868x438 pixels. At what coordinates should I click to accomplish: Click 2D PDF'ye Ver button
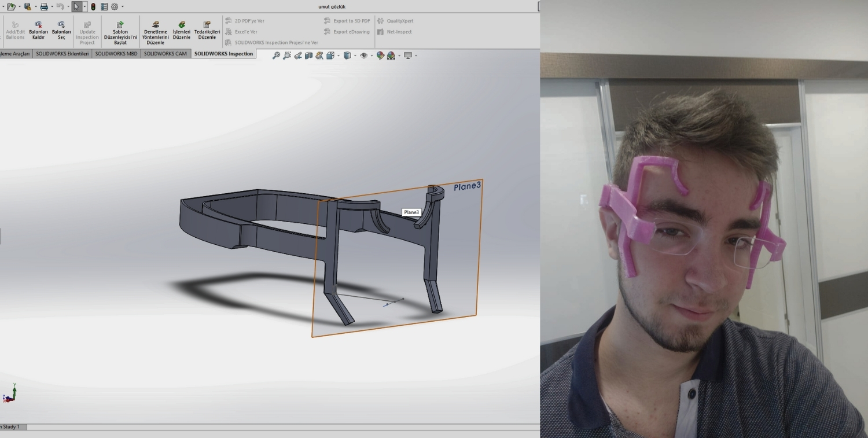(x=245, y=21)
